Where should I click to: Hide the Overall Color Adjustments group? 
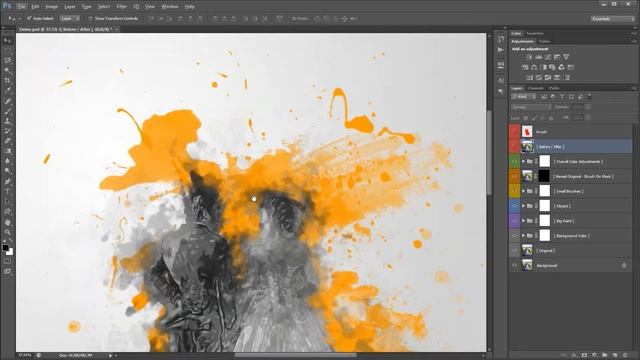(x=514, y=162)
